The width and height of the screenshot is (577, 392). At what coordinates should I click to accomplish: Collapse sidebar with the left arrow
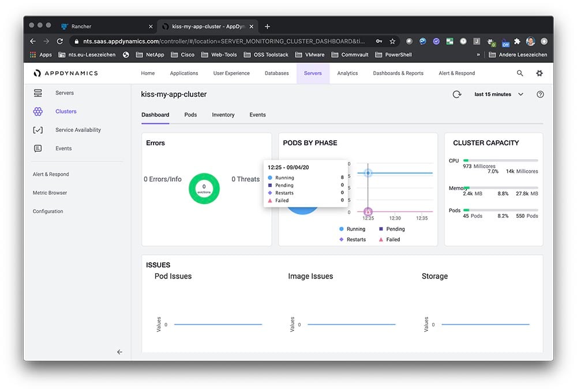click(119, 352)
